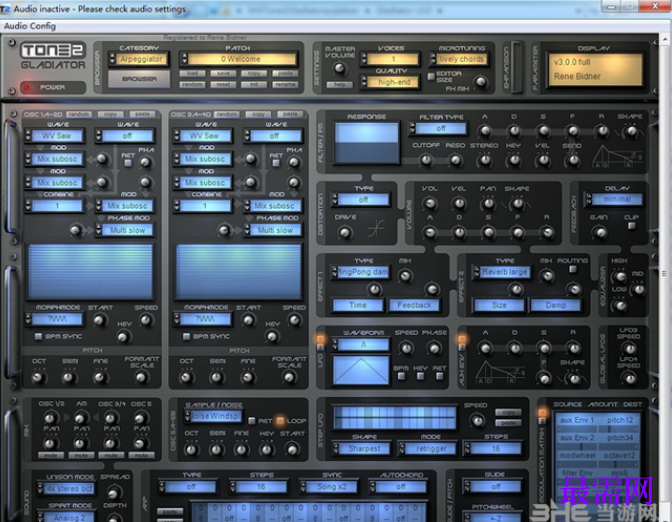The height and width of the screenshot is (522, 672).
Task: Adjust the Volume section Vel knob
Action: click(459, 204)
